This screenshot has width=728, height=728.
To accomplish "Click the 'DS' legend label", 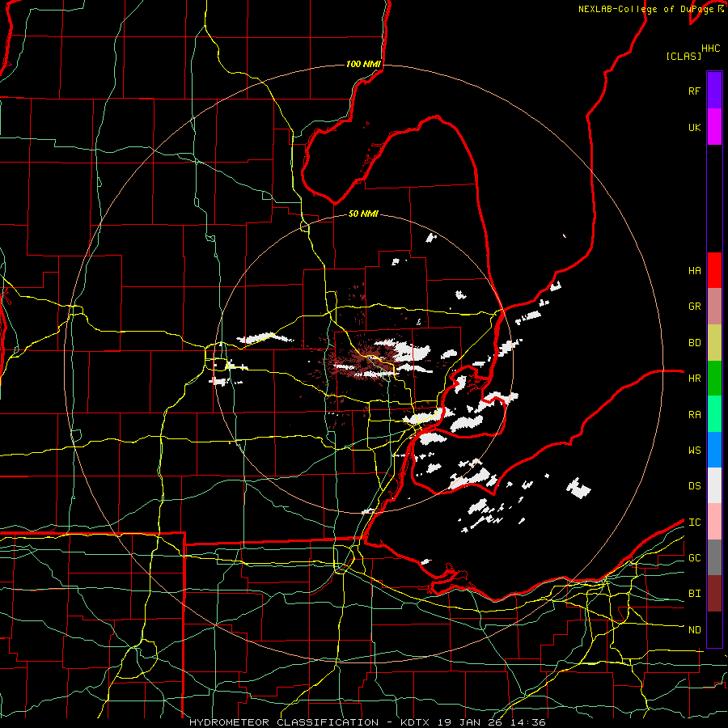I will (694, 485).
